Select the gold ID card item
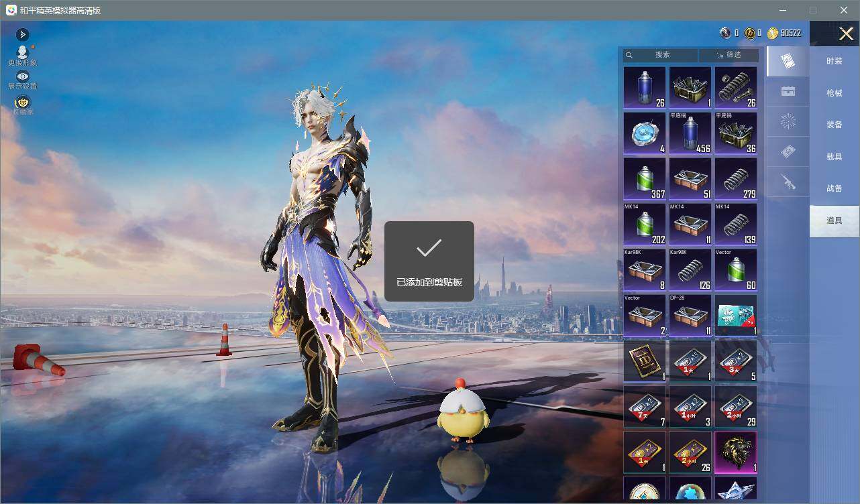 pyautogui.click(x=645, y=361)
